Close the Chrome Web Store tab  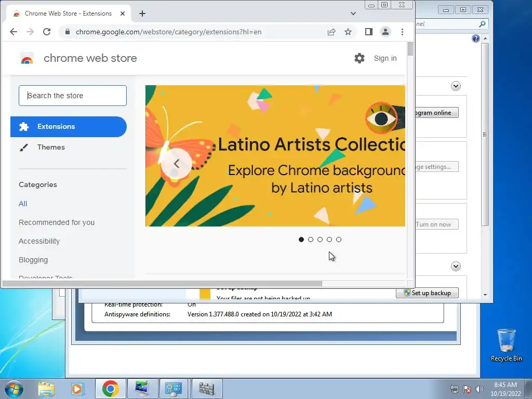(x=123, y=14)
